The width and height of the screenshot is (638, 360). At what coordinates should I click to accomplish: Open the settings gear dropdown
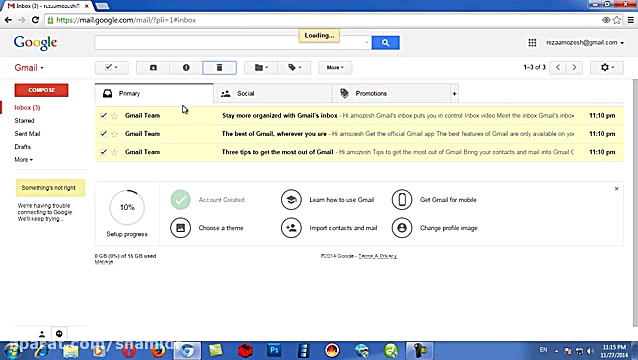click(x=607, y=68)
